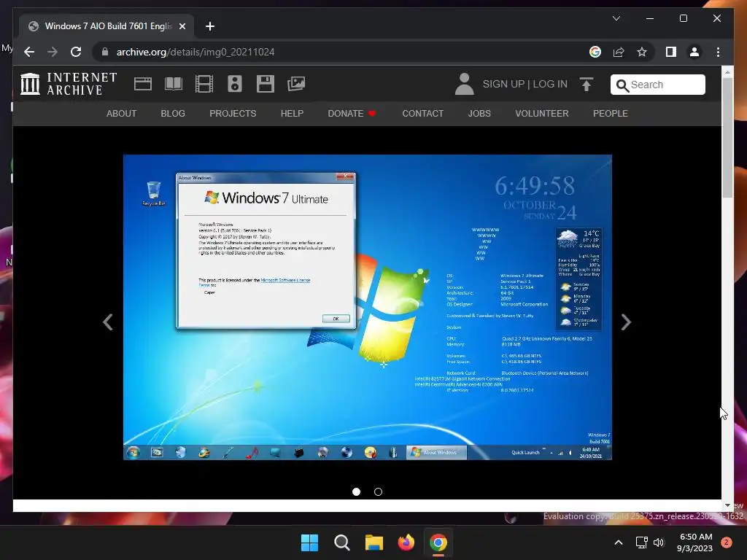Click the volume tray icon
Viewport: 747px width, 560px height.
pyautogui.click(x=659, y=542)
